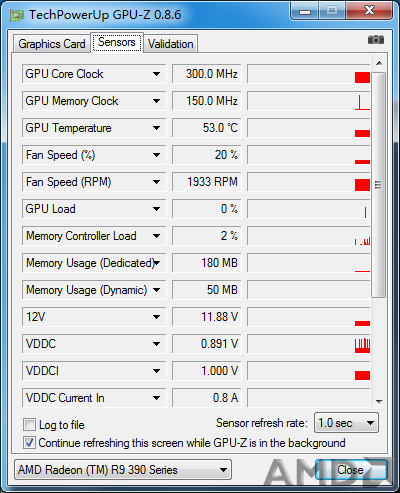The height and width of the screenshot is (493, 400).
Task: Open the GPU Load options arrow
Action: pyautogui.click(x=156, y=209)
